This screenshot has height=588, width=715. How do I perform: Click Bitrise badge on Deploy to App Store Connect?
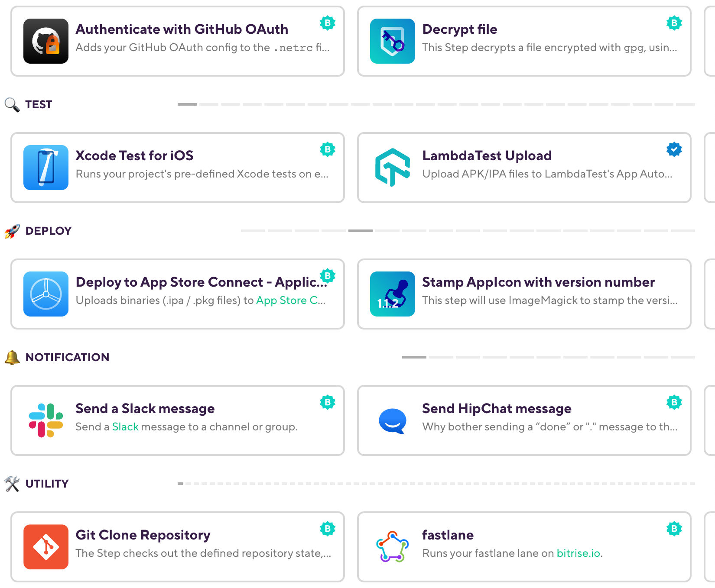(x=328, y=275)
